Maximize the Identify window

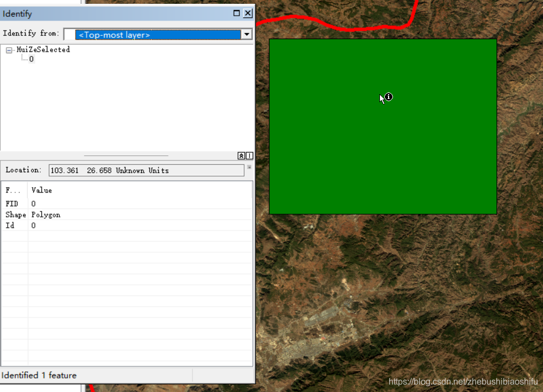click(236, 13)
